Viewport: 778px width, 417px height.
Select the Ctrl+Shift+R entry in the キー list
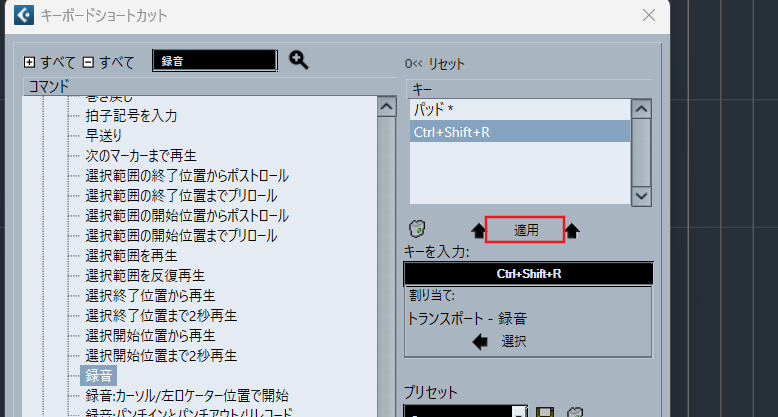click(520, 132)
